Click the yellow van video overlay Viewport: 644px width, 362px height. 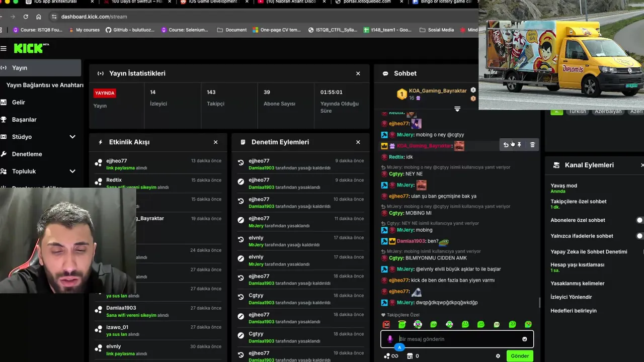coord(561,55)
